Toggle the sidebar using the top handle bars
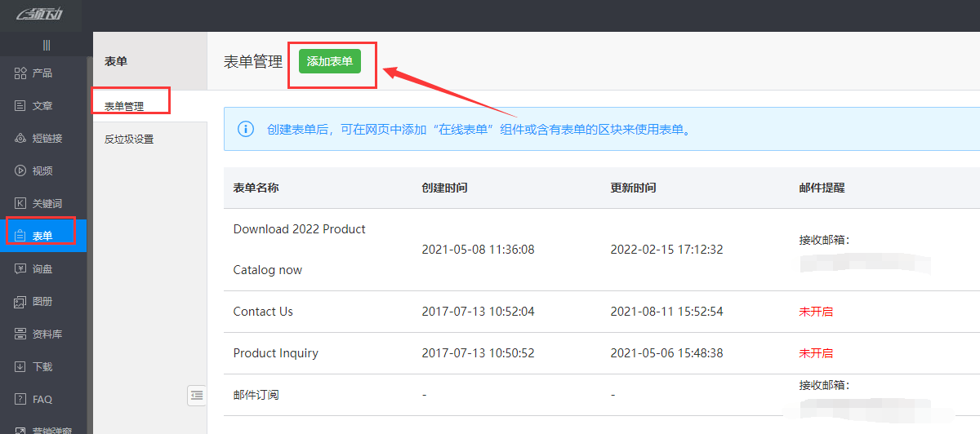 pos(47,45)
